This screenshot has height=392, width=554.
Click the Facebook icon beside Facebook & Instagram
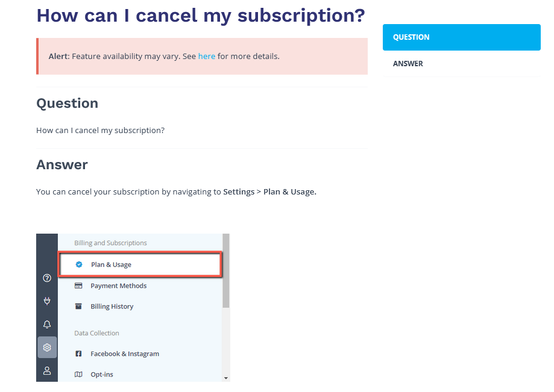pos(79,353)
